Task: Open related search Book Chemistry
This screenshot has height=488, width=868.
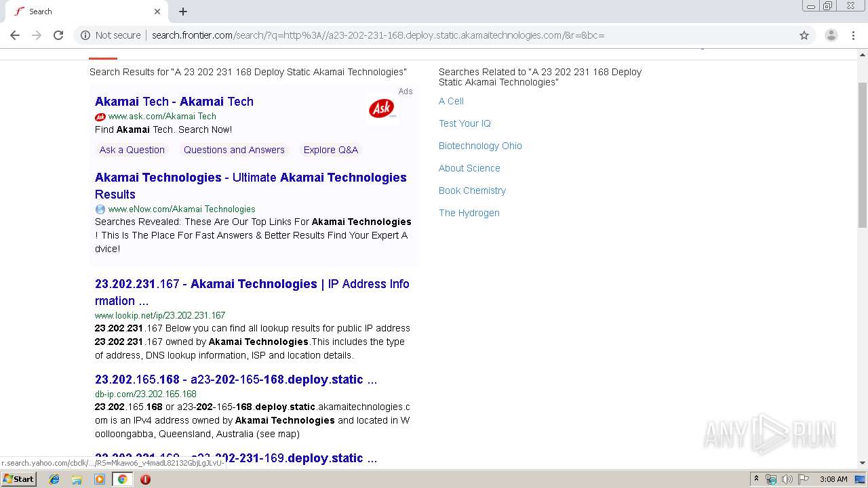Action: click(x=472, y=190)
